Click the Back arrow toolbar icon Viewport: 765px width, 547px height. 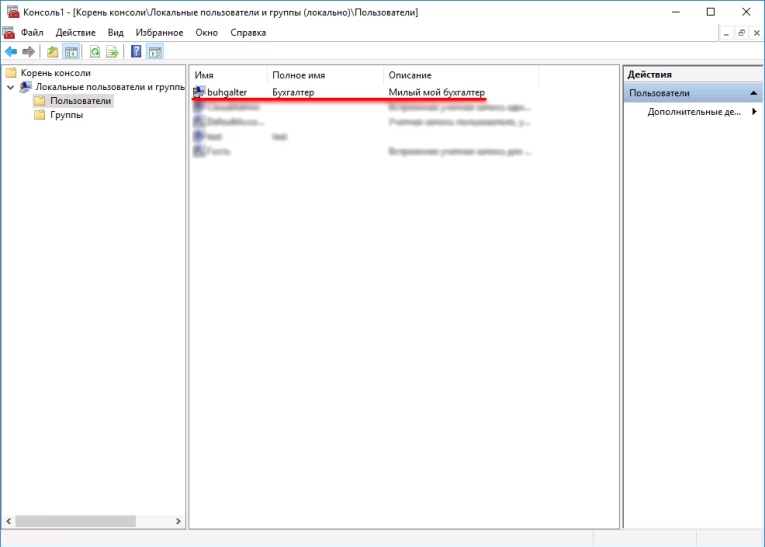10,51
